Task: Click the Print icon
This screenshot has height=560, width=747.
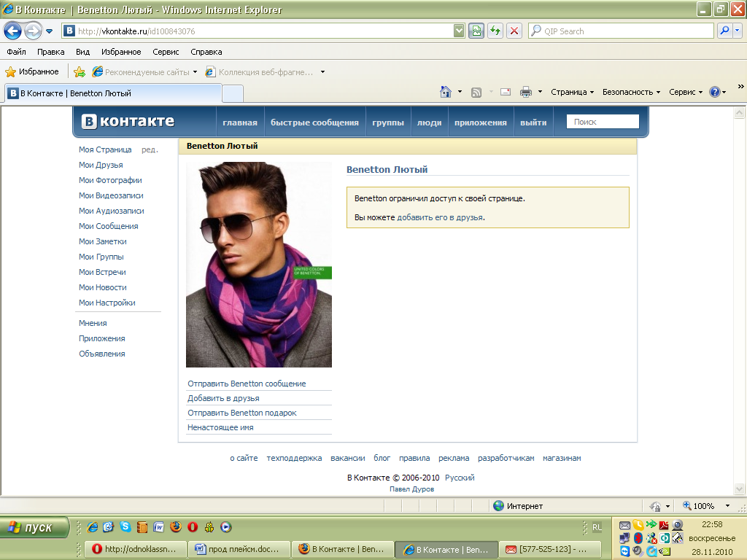Action: point(526,92)
